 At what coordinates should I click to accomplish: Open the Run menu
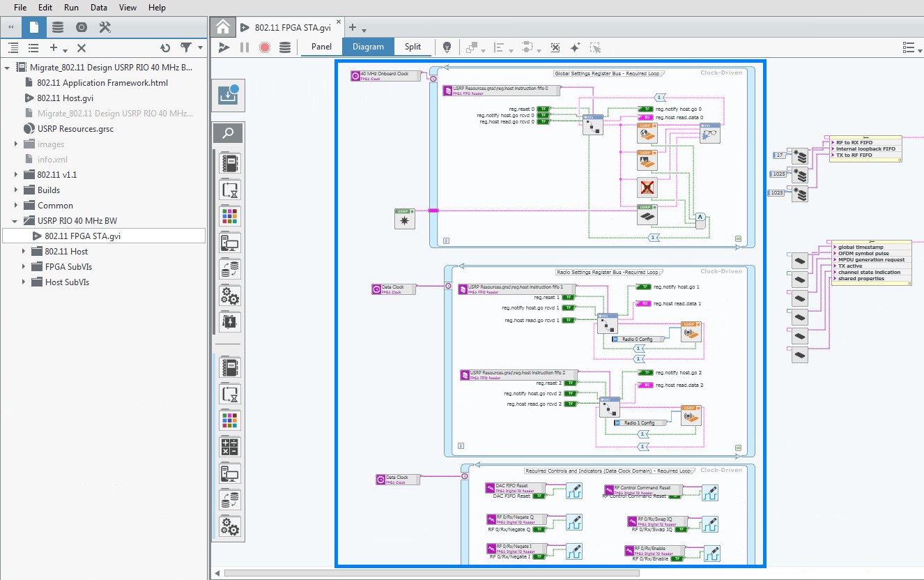point(71,8)
